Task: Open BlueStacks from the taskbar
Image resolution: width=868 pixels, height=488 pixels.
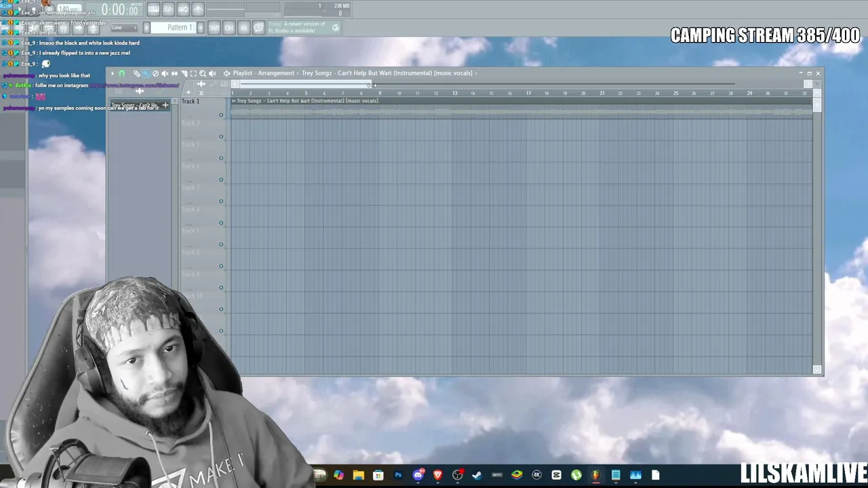Action: (x=517, y=475)
